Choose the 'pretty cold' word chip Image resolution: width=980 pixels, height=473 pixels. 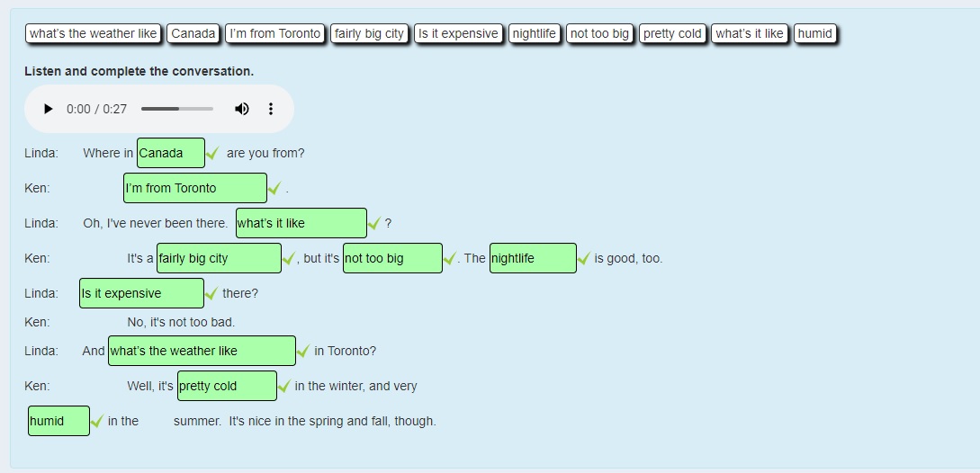point(672,33)
